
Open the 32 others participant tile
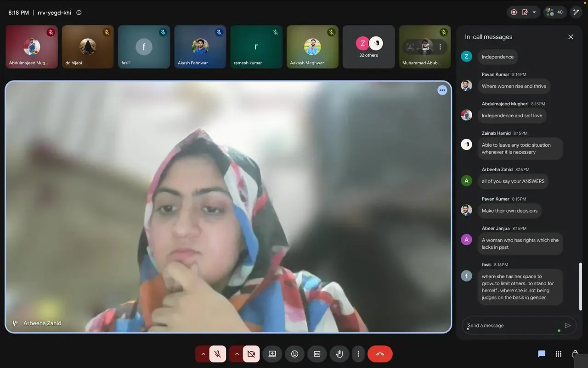coord(369,47)
